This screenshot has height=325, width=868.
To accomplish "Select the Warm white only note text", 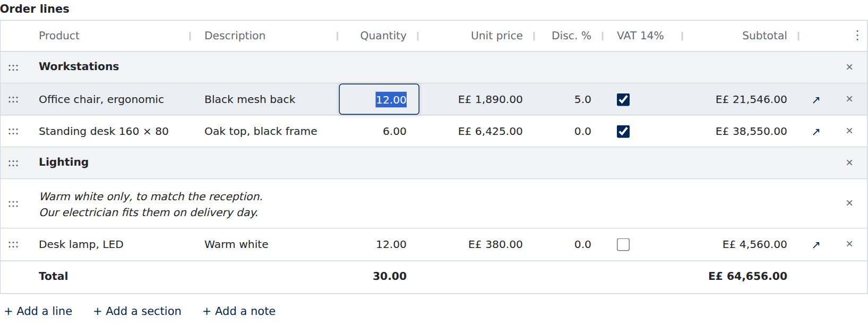I will tap(151, 204).
